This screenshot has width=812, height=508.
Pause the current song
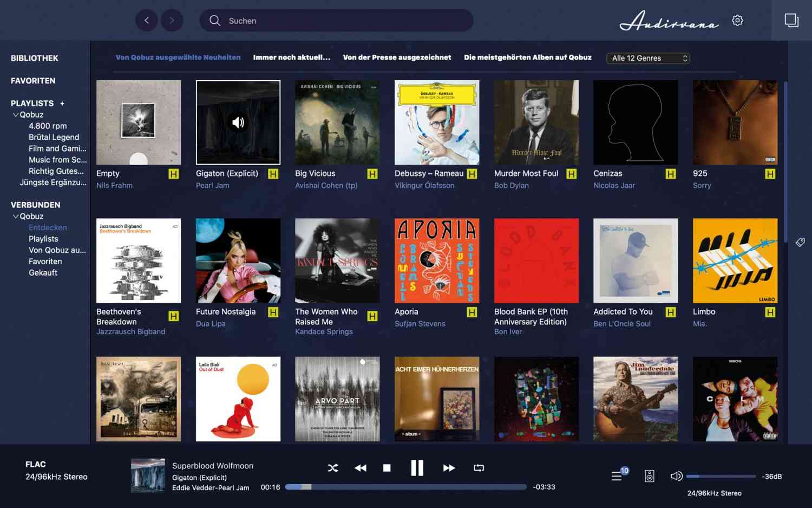[417, 468]
